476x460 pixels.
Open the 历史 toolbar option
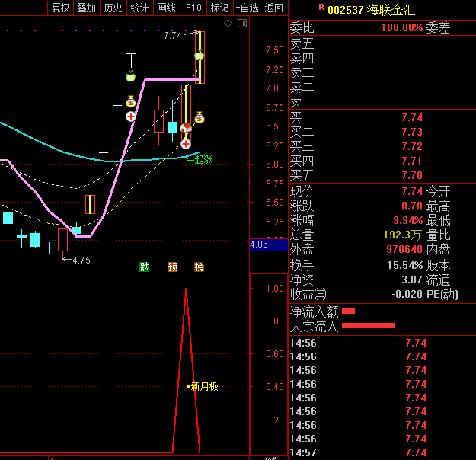point(113,8)
